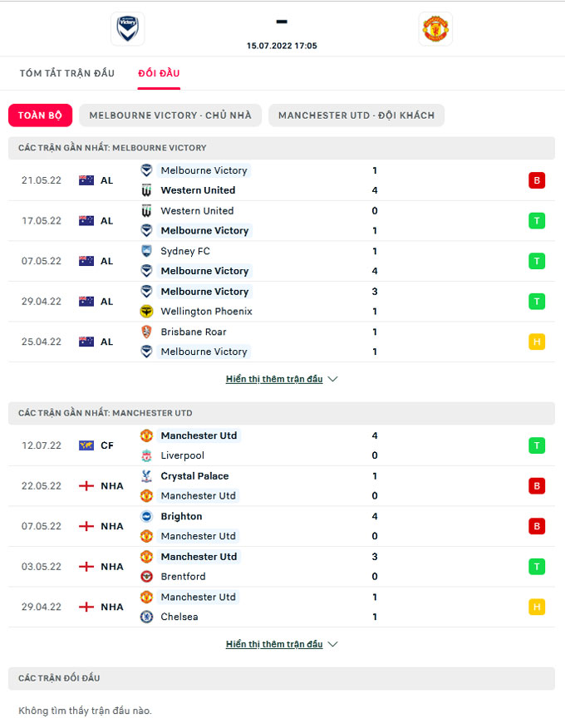Filter by MELBOURNE VICTORY - CHỦ NHÀ
This screenshot has width=565, height=728.
(170, 116)
